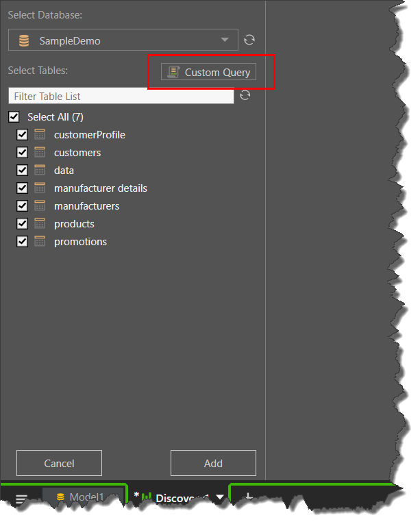The width and height of the screenshot is (420, 526).
Task: Click the plus icon to add new tab
Action: (248, 498)
